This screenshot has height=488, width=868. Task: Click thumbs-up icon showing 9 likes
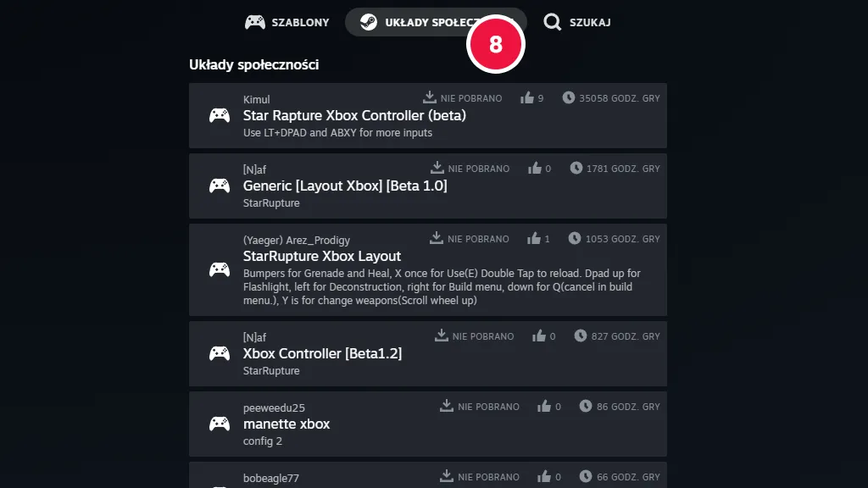tap(527, 98)
